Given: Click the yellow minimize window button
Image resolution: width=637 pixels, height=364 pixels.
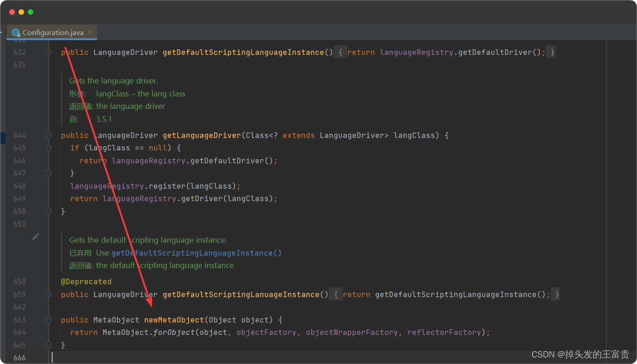Looking at the screenshot, I should click(21, 12).
